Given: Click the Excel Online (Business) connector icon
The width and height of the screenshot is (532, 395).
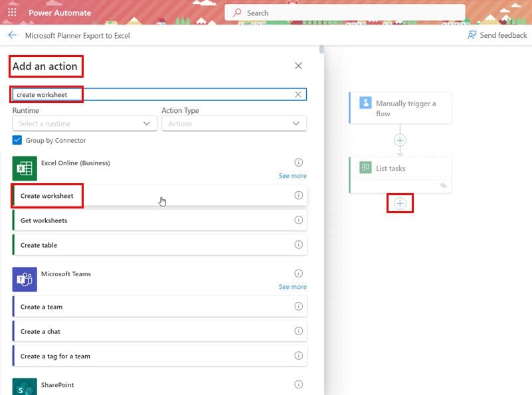Looking at the screenshot, I should (x=25, y=169).
